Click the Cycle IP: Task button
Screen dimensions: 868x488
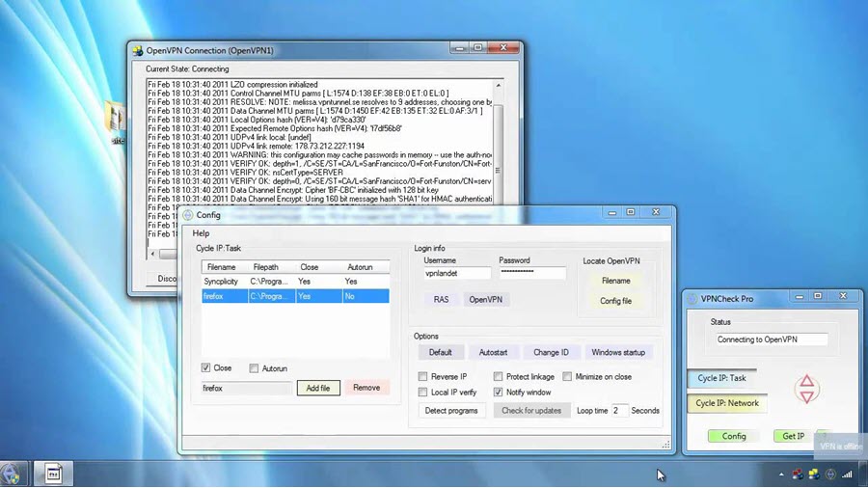click(x=721, y=378)
